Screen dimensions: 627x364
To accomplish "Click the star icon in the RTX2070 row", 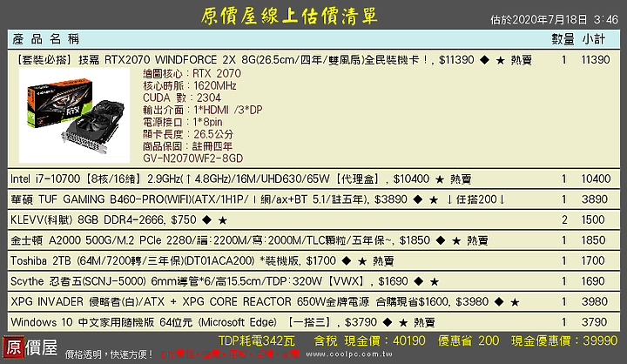I will 500,61.
